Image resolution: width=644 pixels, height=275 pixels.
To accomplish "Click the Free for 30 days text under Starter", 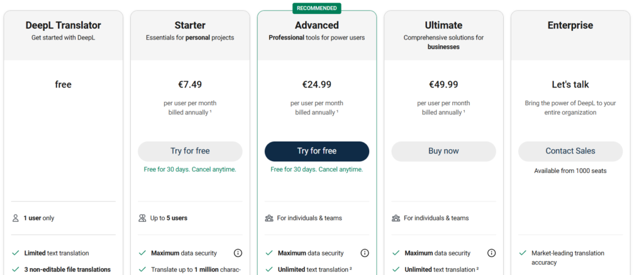I will click(x=190, y=169).
